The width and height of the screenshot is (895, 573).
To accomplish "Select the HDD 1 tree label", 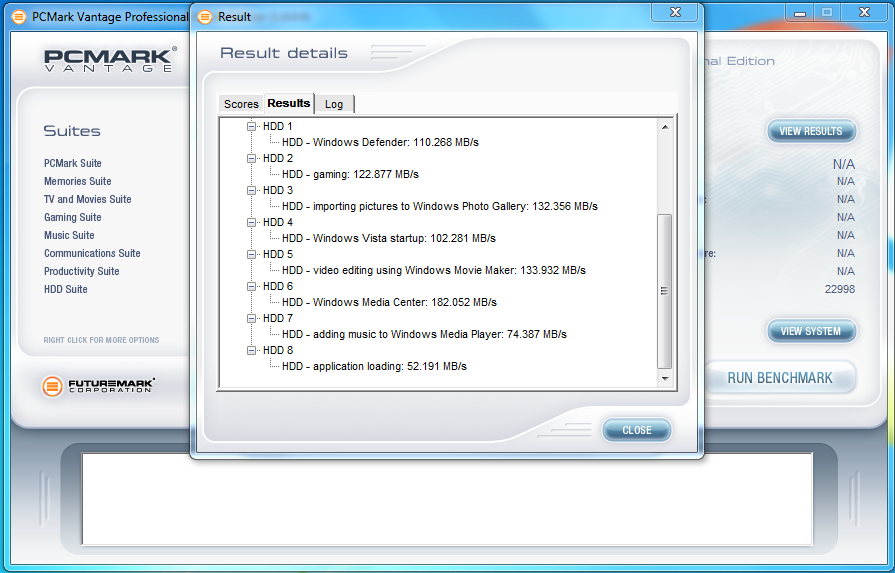I will tap(278, 126).
